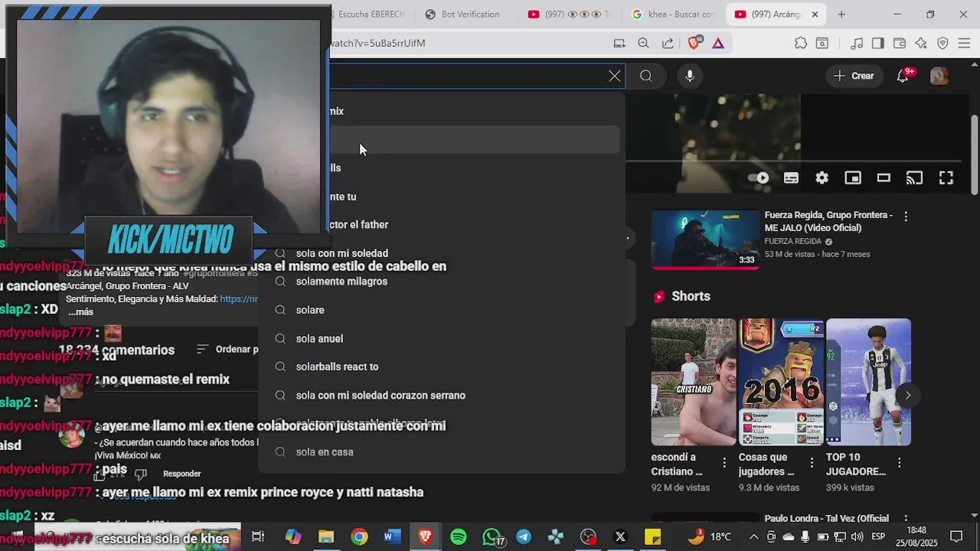The height and width of the screenshot is (551, 980).
Task: Open options for escondí a Cristiano short
Action: (724, 463)
